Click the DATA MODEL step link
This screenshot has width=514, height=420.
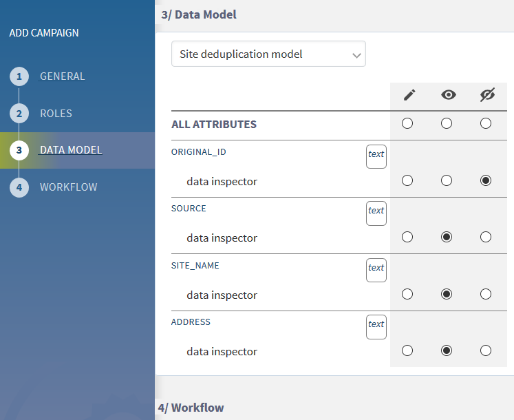point(71,150)
